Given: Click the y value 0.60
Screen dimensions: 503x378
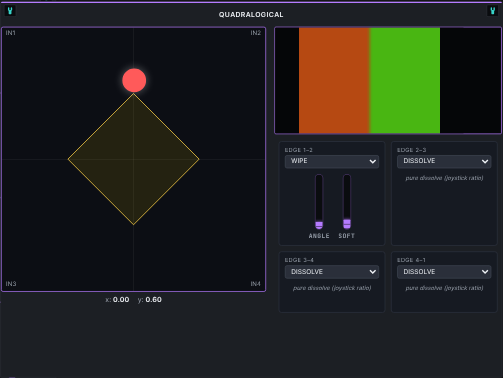Looking at the screenshot, I should coord(153,300).
